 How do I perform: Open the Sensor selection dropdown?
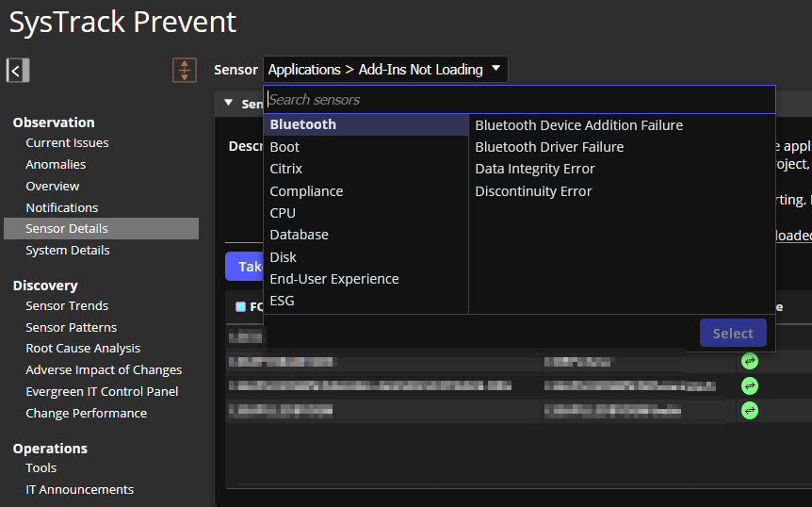pyautogui.click(x=384, y=70)
